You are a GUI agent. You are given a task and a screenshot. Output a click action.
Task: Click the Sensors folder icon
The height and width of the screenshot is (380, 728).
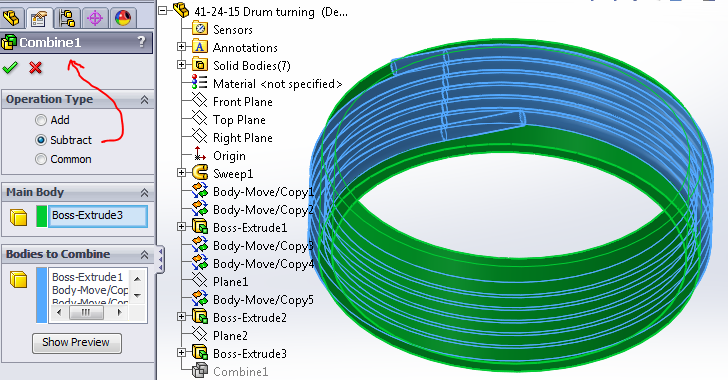coord(200,28)
